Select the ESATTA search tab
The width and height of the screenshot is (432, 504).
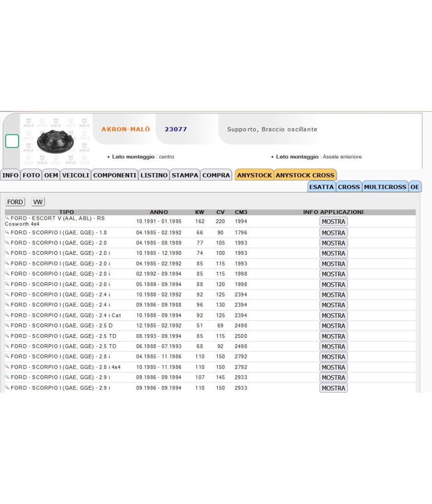click(322, 187)
